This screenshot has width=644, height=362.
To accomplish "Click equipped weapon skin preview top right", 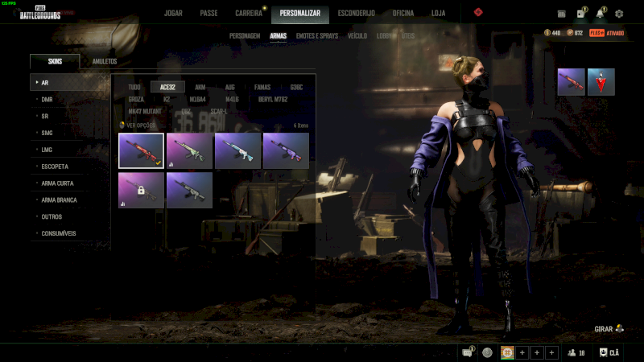I will pyautogui.click(x=572, y=82).
